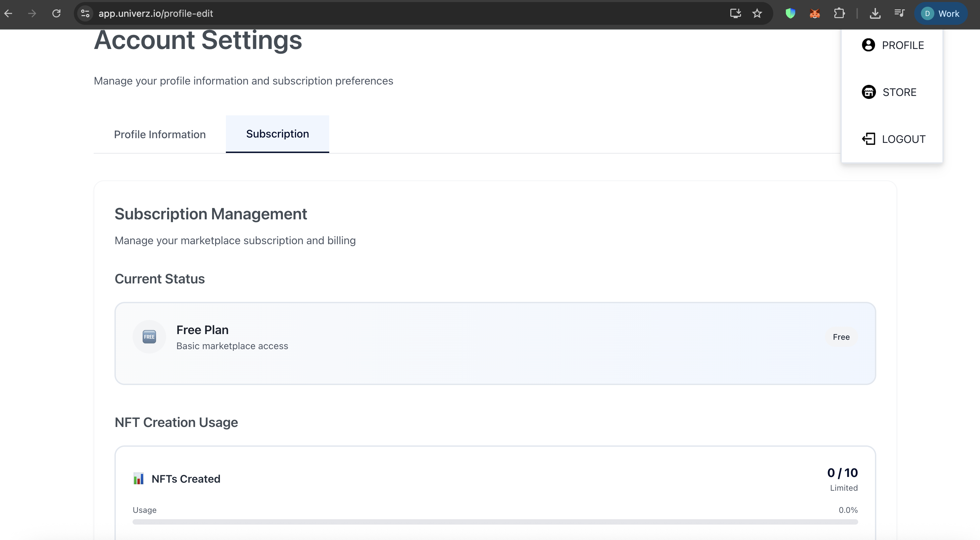
Task: Click the store shop icon
Action: 869,92
